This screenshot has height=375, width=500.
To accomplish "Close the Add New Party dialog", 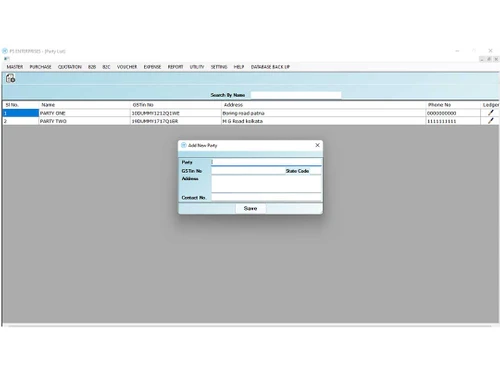I will [x=317, y=145].
